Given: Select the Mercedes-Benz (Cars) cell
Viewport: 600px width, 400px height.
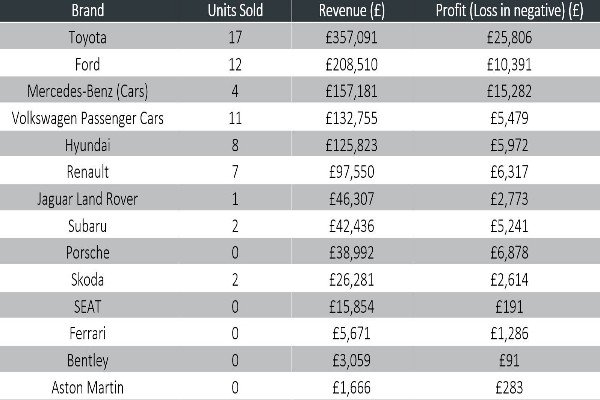Looking at the screenshot, I should click(88, 91).
